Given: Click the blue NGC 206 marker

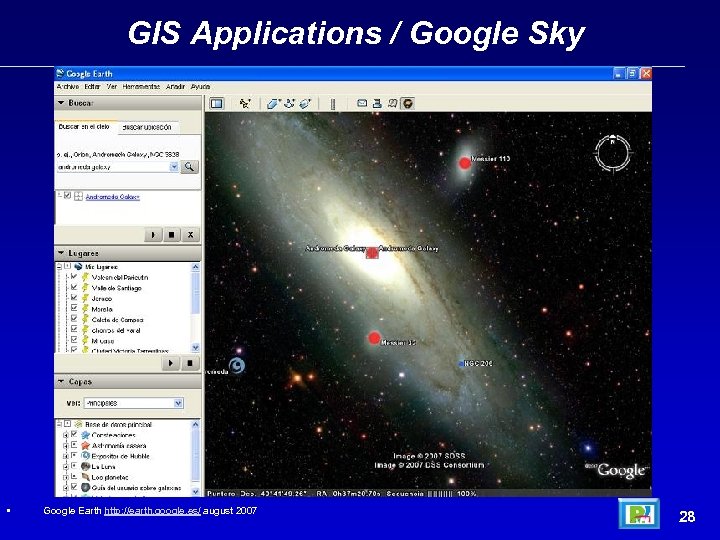Looking at the screenshot, I should [461, 364].
